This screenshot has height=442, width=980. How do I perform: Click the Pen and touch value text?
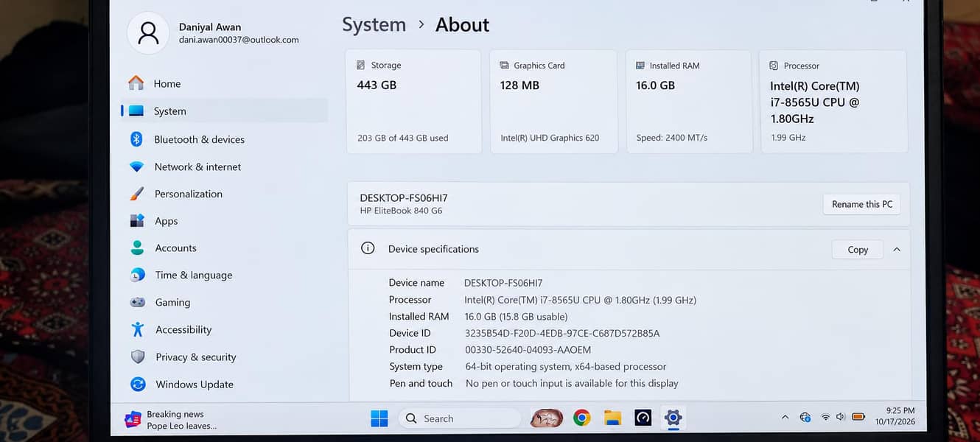coord(572,383)
